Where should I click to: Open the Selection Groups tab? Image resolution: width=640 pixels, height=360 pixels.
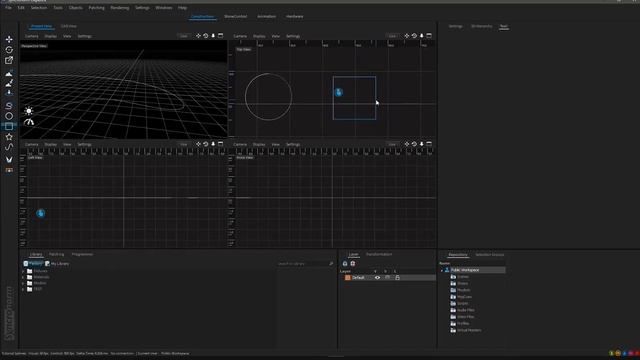point(490,255)
